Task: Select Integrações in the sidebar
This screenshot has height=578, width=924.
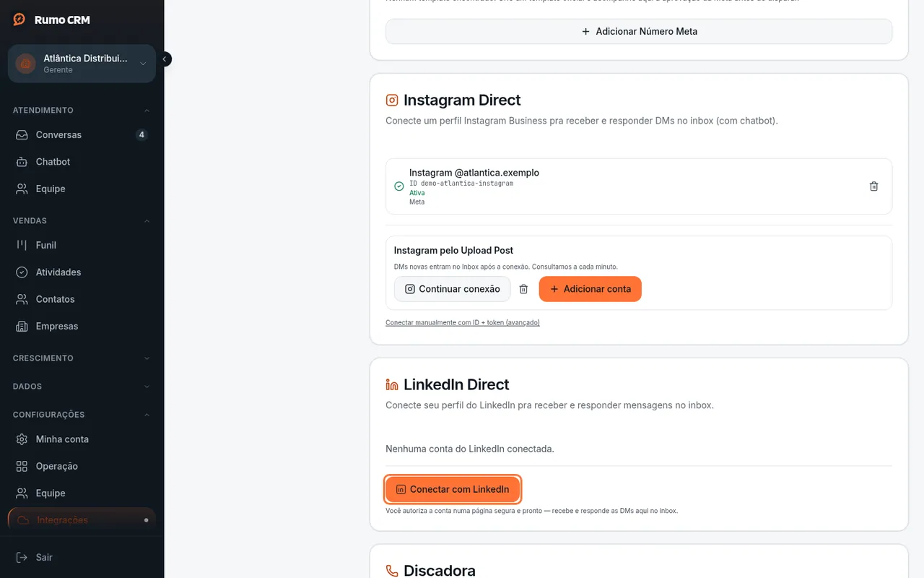Action: [82, 520]
